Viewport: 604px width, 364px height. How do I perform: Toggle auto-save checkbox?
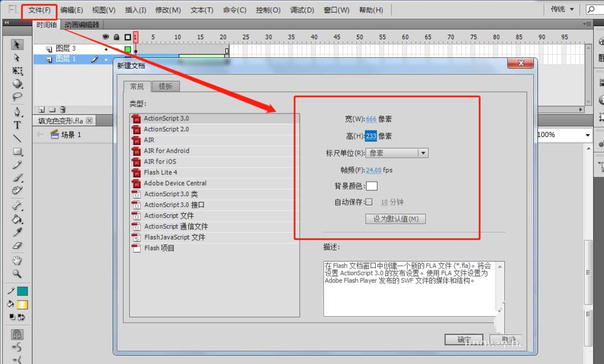pos(369,202)
